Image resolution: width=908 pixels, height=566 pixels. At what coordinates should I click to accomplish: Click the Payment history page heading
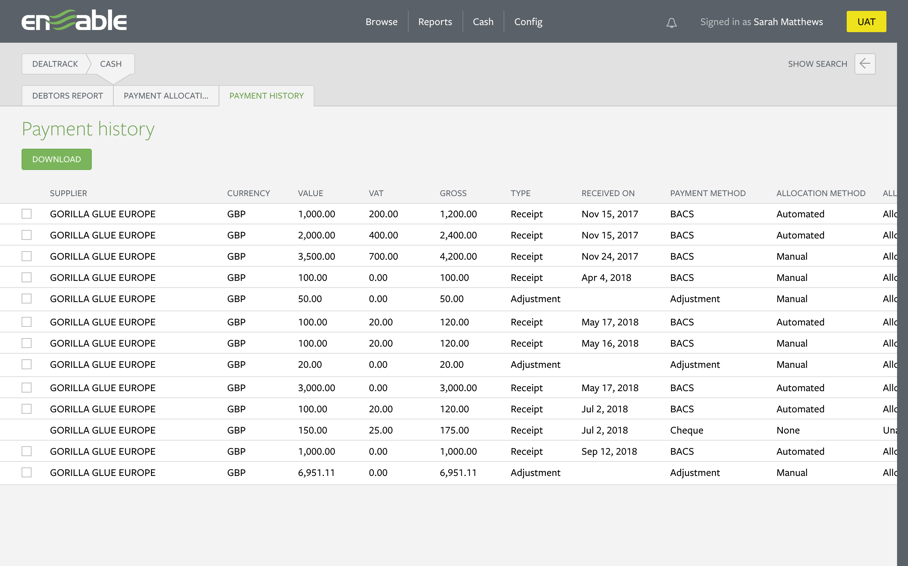point(88,129)
